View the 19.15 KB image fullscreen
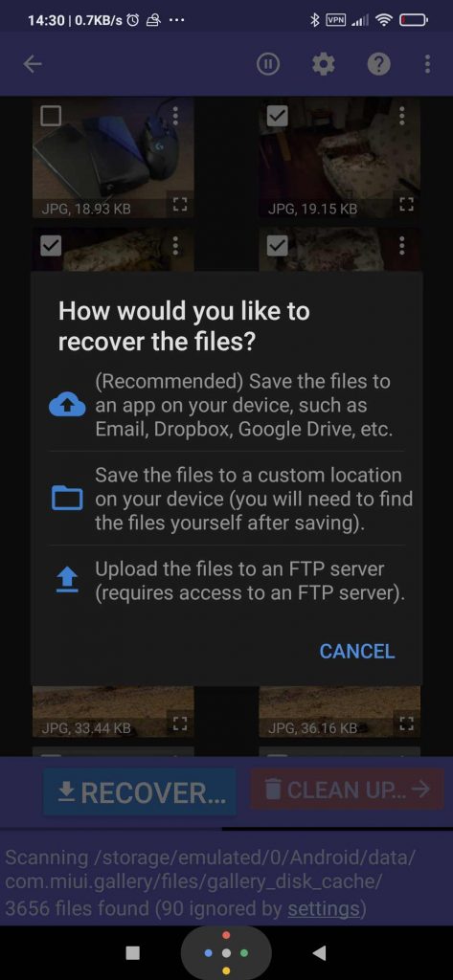This screenshot has width=453, height=980. [x=406, y=205]
